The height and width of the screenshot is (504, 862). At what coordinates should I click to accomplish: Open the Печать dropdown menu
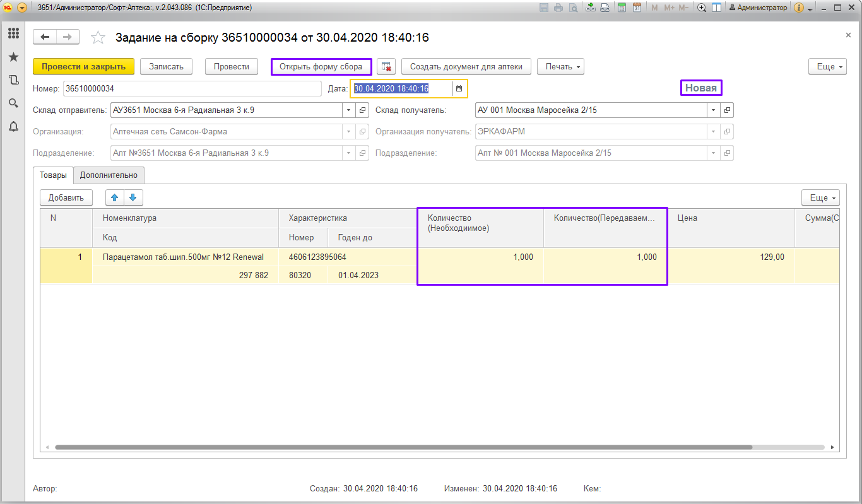pyautogui.click(x=560, y=66)
